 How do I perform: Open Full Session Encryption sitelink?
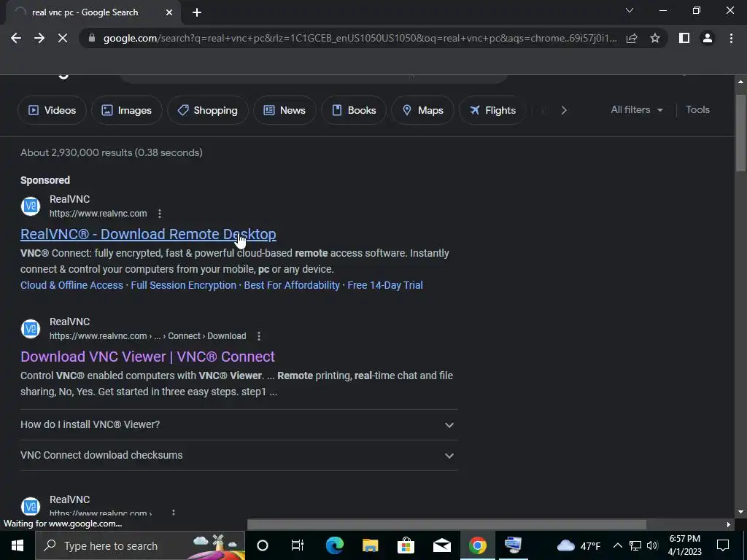pyautogui.click(x=183, y=285)
